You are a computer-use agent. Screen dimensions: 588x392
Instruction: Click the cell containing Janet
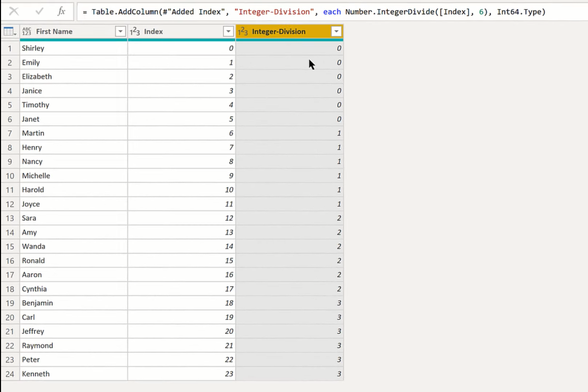click(x=74, y=119)
